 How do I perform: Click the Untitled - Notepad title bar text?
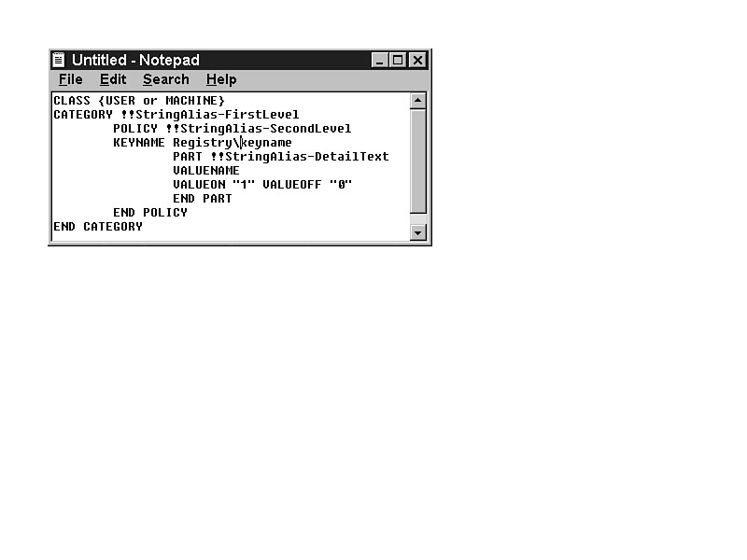pyautogui.click(x=135, y=60)
